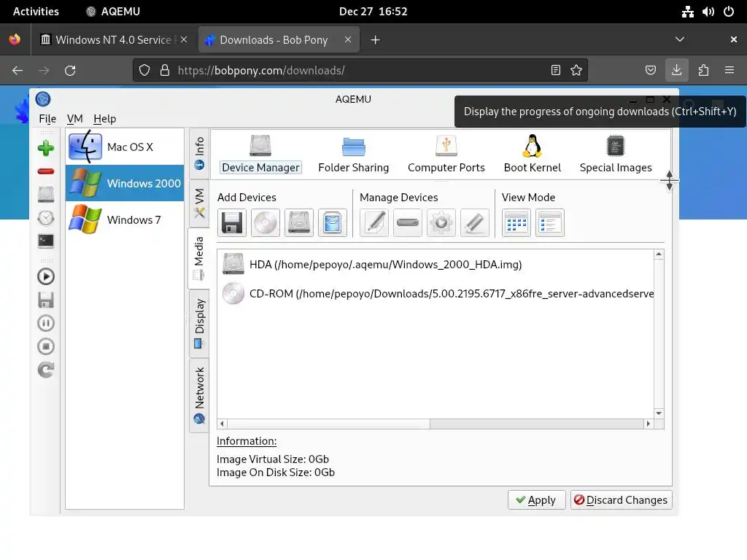This screenshot has width=747, height=560.
Task: Open the Activities overview
Action: (x=36, y=12)
